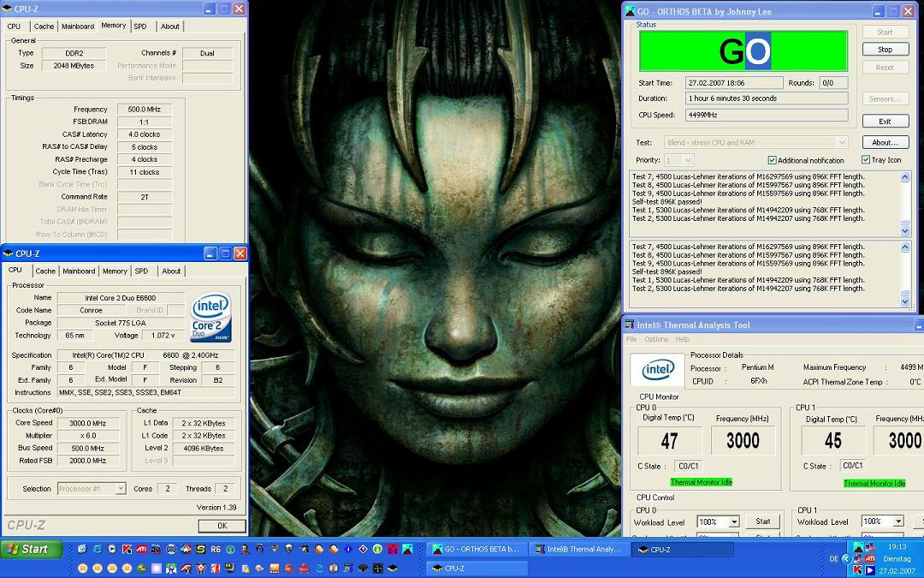Select CPU tab in the CPU-Z memory timings window
The width and height of the screenshot is (924, 578).
click(x=15, y=26)
